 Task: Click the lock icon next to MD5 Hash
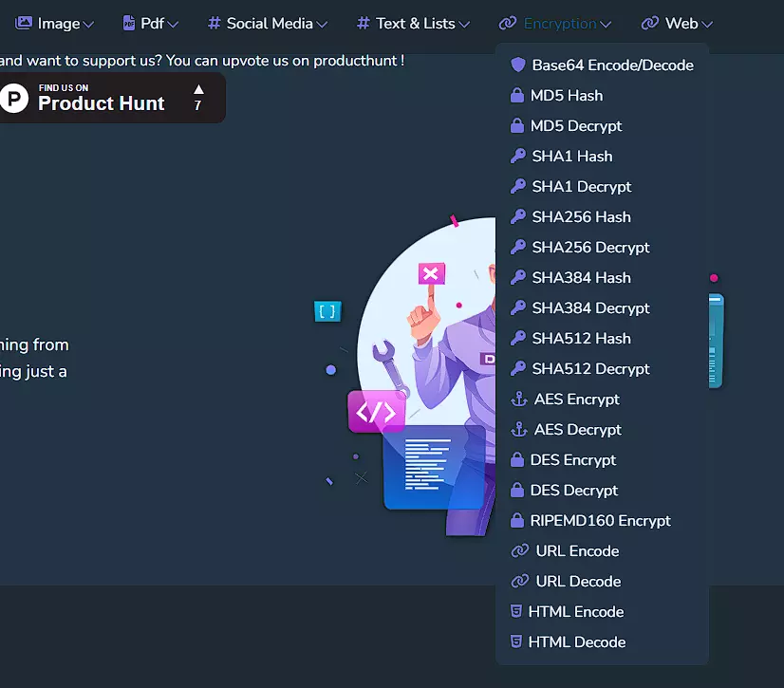pos(517,96)
